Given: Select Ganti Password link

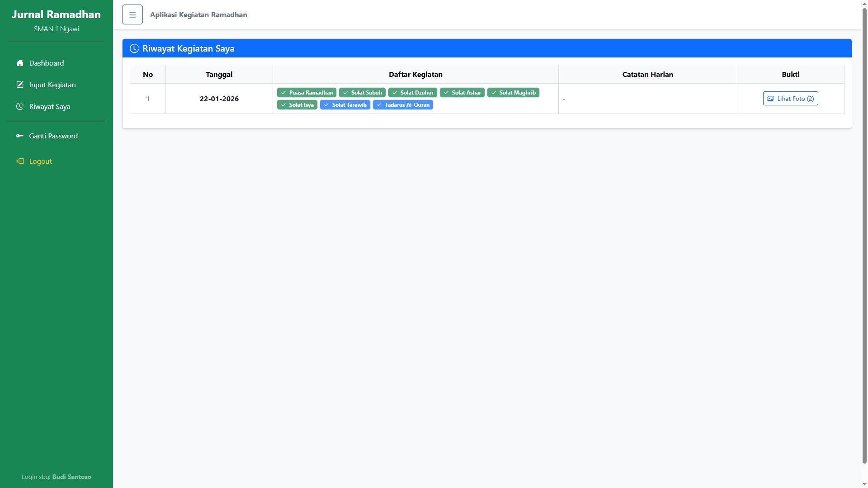Looking at the screenshot, I should 53,136.
